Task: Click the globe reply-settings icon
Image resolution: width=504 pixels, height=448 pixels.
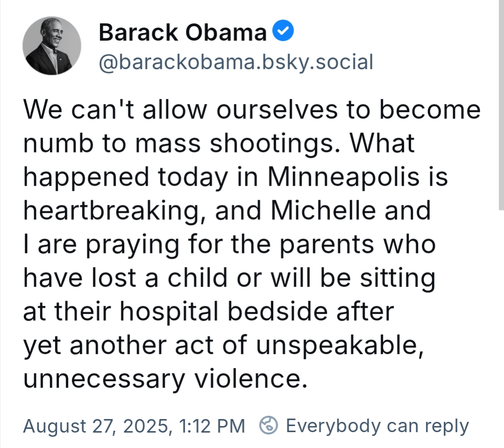Action: [268, 425]
